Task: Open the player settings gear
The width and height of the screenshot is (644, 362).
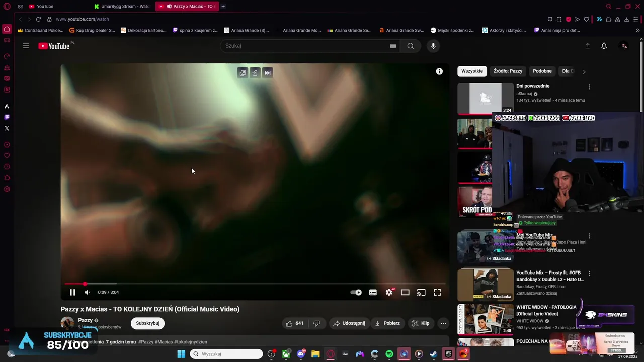Action: pos(389,292)
